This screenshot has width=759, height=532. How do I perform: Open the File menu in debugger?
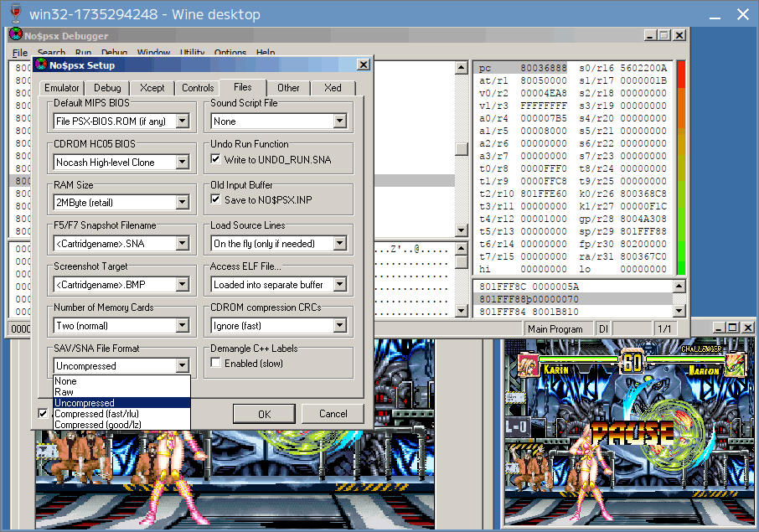pyautogui.click(x=20, y=52)
